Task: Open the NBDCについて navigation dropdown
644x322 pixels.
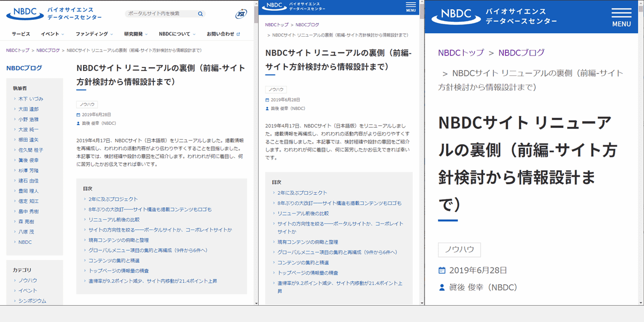Action: point(177,34)
